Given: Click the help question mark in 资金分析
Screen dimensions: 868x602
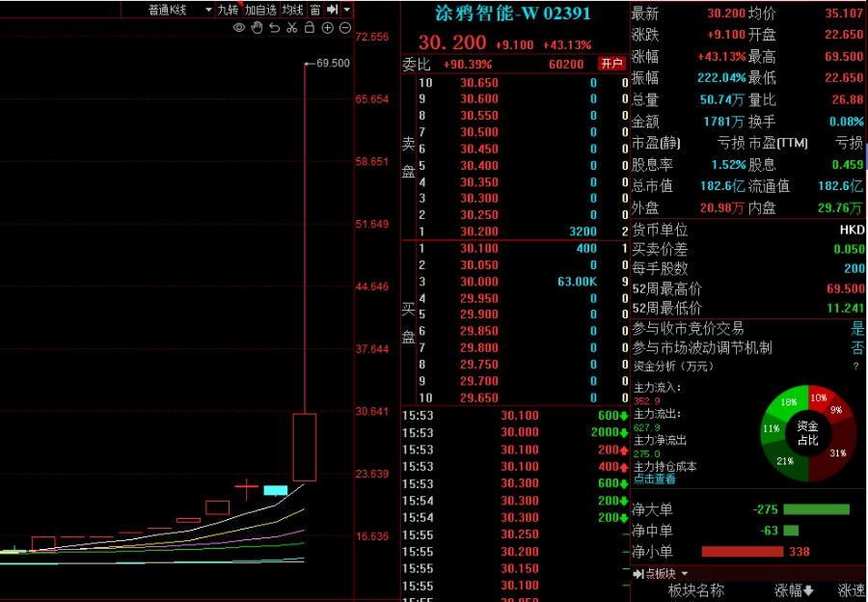Looking at the screenshot, I should coord(854,367).
